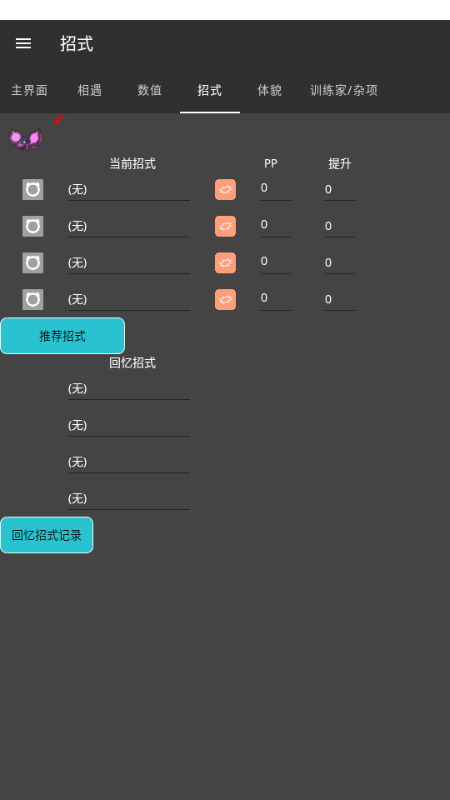The image size is (450, 800).
Task: Click the purple bat Pokémon sprite
Action: coord(26,139)
